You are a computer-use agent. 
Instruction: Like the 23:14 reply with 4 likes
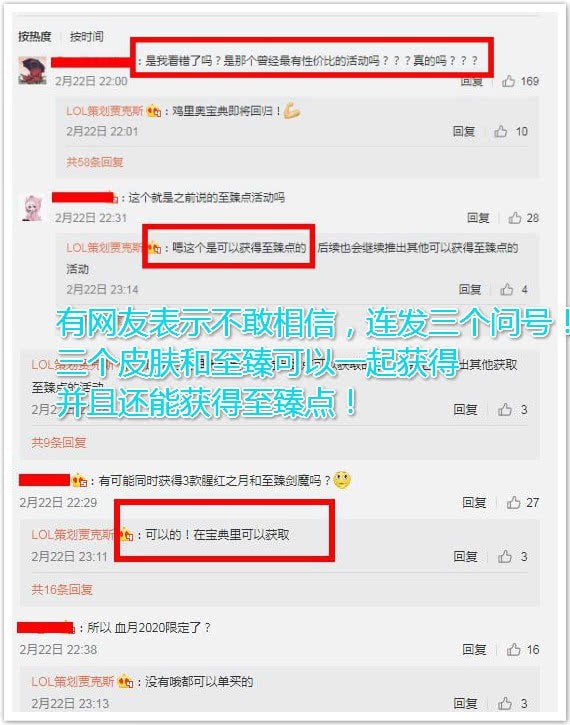coord(507,290)
